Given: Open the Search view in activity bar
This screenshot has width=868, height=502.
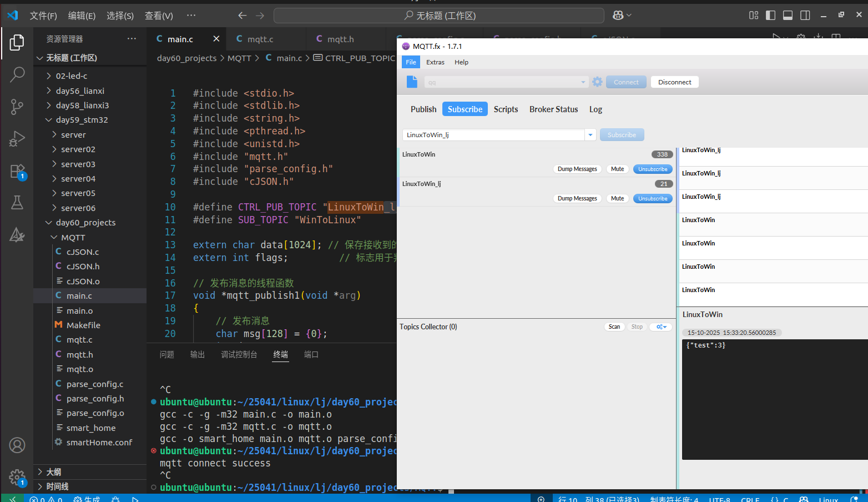Looking at the screenshot, I should 17,74.
